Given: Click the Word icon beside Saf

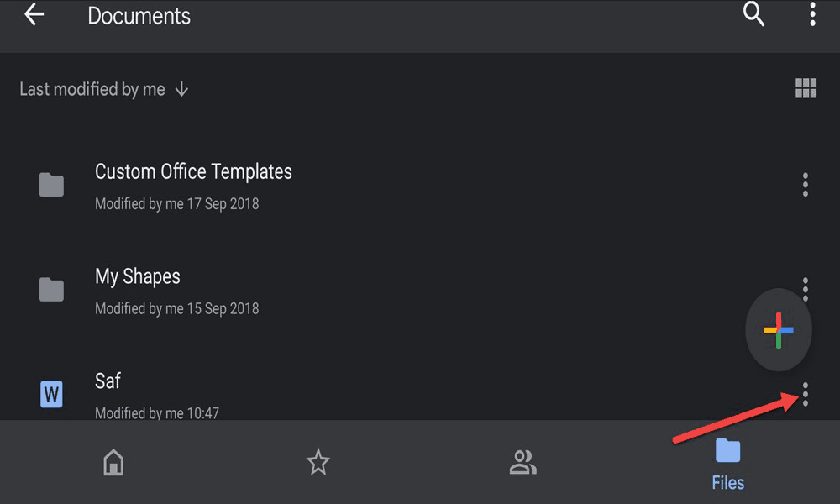Looking at the screenshot, I should (51, 394).
